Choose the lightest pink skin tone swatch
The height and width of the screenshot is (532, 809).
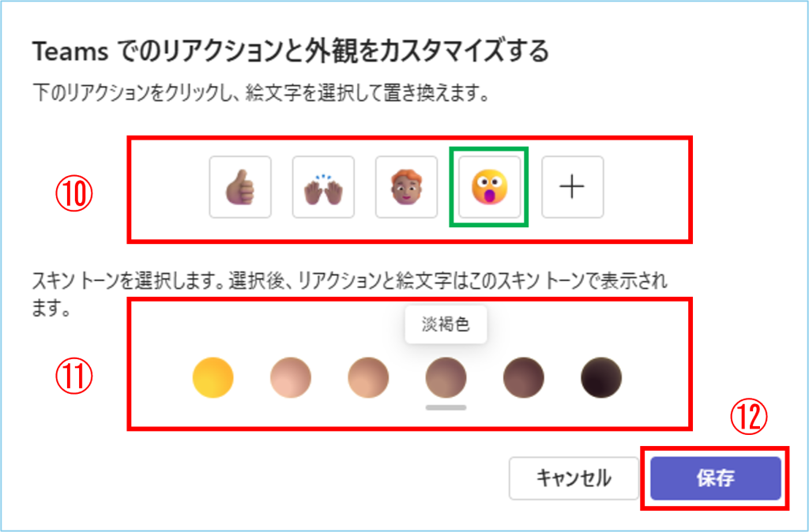click(291, 377)
